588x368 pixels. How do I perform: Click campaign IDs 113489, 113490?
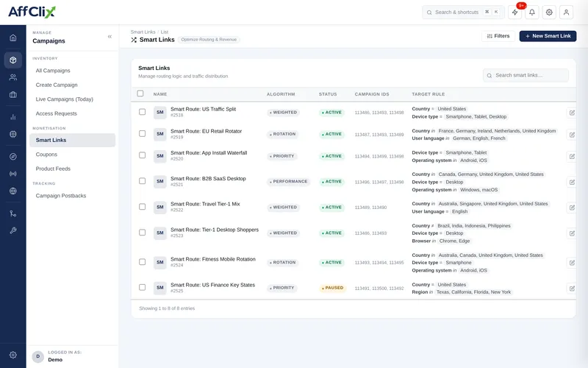pos(370,208)
